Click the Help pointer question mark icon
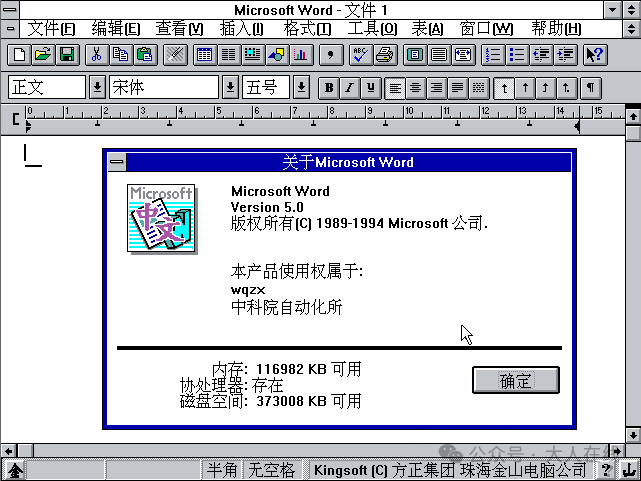 [x=595, y=55]
